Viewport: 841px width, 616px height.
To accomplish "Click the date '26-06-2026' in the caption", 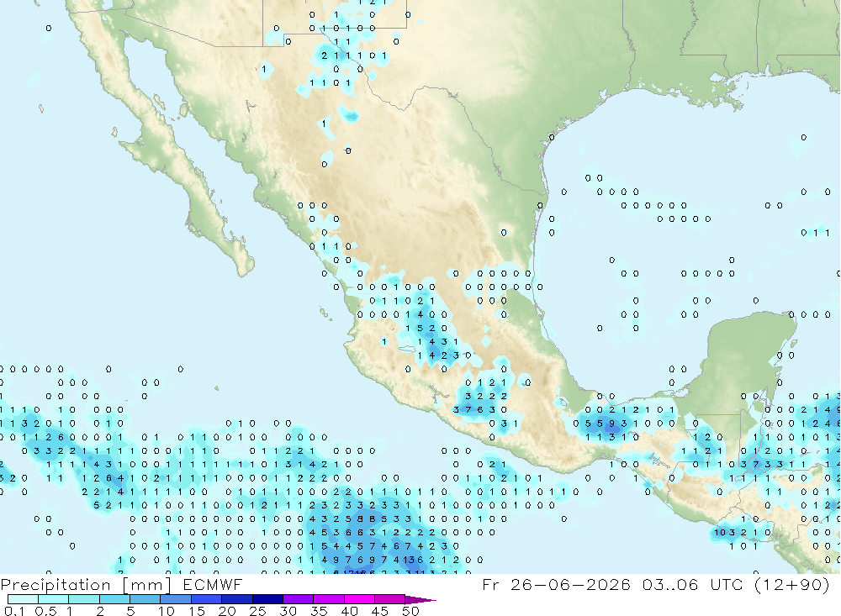I will (x=570, y=584).
